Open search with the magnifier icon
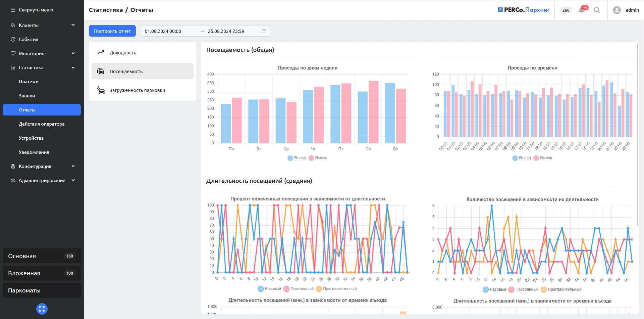 pos(597,10)
